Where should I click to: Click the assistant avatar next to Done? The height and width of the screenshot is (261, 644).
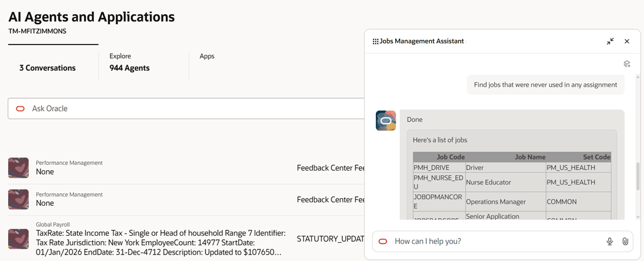click(386, 121)
